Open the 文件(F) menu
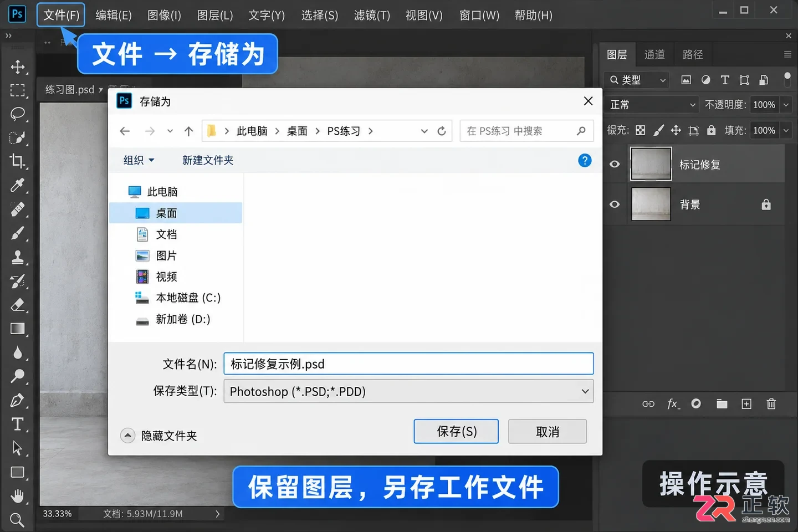The image size is (798, 532). coord(61,15)
